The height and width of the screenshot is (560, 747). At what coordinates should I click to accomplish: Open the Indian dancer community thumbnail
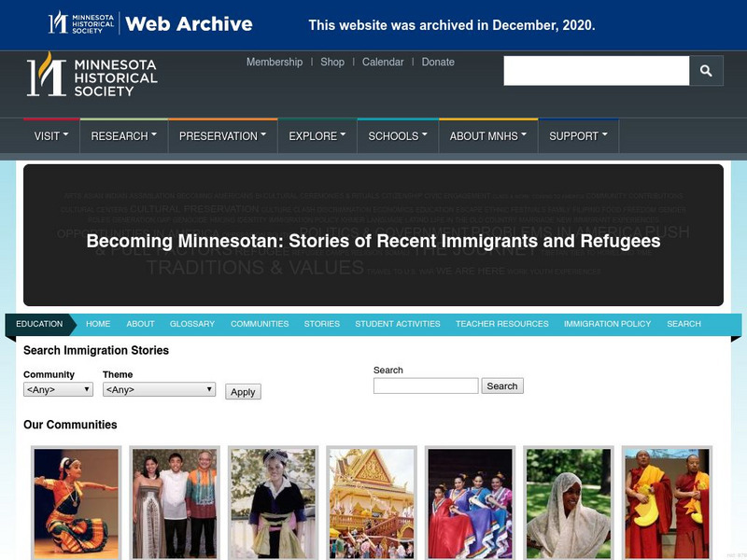(x=77, y=503)
